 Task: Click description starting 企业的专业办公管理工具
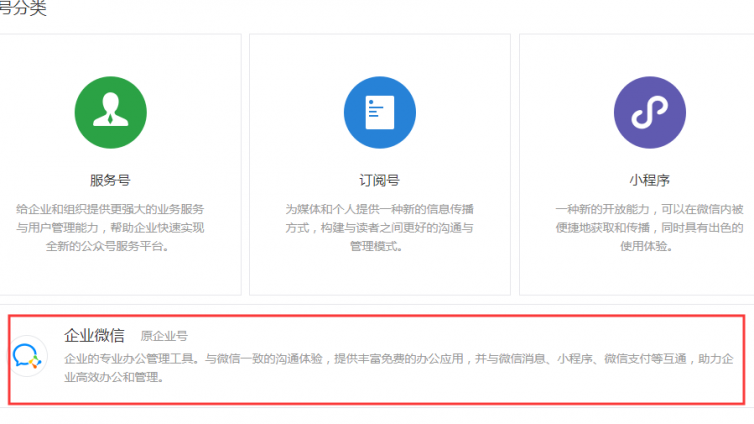399,368
